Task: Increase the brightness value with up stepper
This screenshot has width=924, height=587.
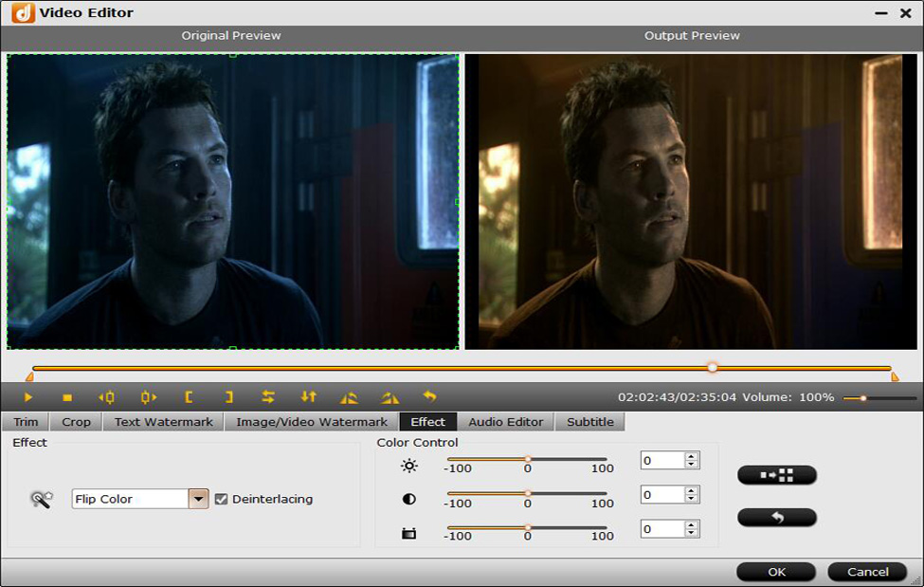Action: pyautogui.click(x=692, y=456)
